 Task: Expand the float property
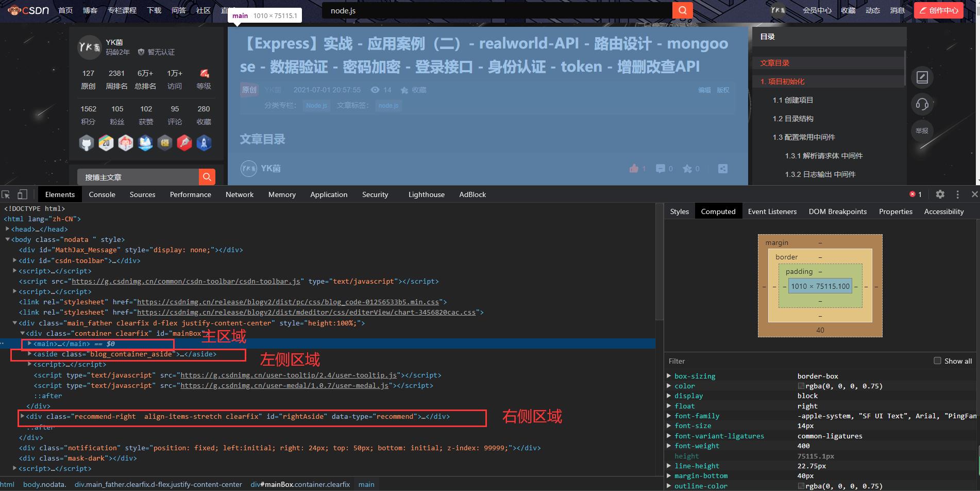(x=669, y=406)
